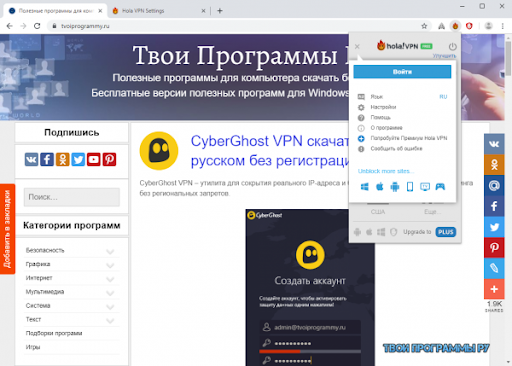
Task: Click the Odnoklassniki icon in Подпишись widget
Action: (63, 160)
